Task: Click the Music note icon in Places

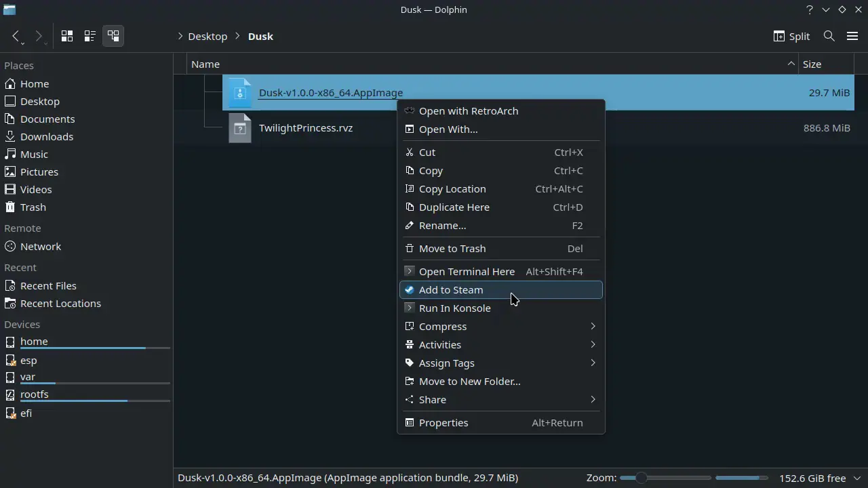Action: (x=10, y=154)
